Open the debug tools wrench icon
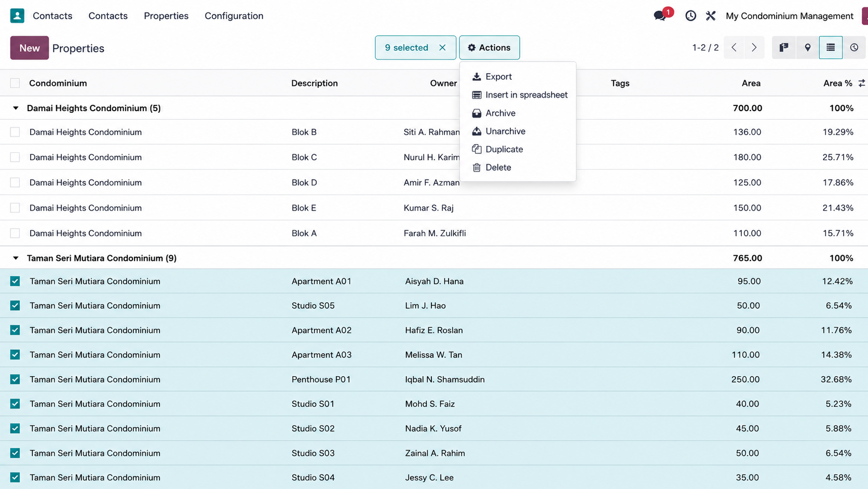 tap(711, 16)
